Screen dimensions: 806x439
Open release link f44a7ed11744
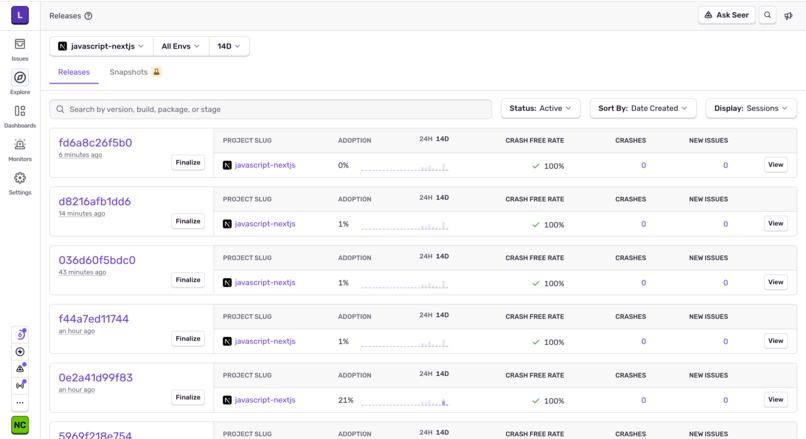click(94, 319)
